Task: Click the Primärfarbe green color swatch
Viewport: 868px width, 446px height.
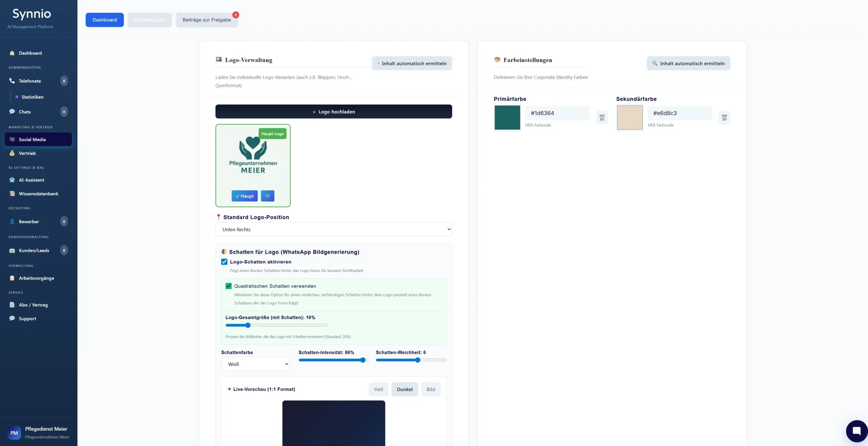Action: tap(507, 117)
